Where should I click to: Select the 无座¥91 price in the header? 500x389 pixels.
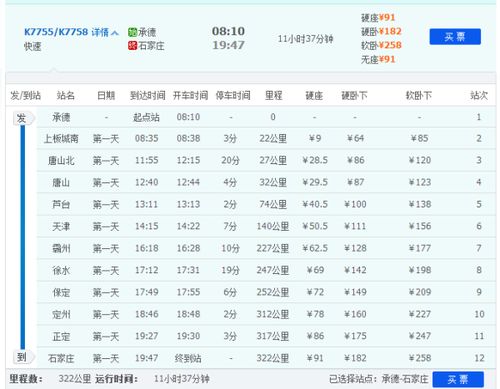378,59
